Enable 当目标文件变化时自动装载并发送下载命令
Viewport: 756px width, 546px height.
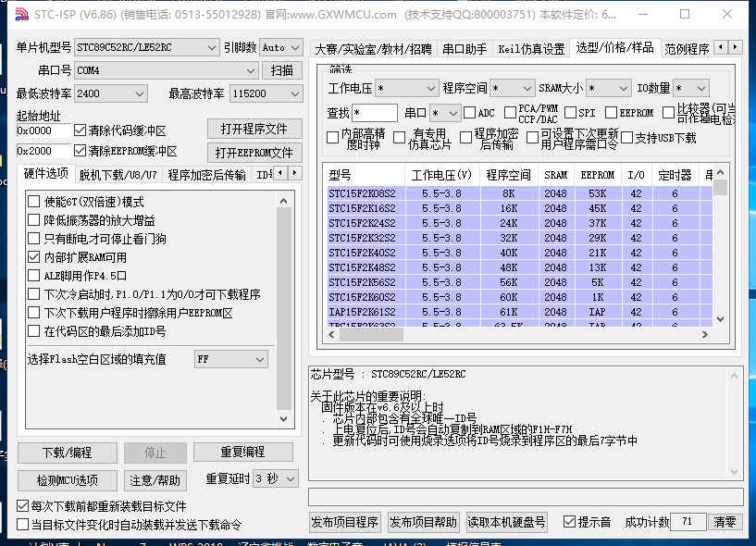22,525
